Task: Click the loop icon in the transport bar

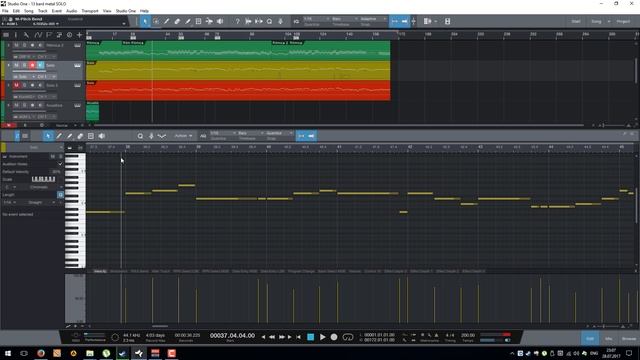Action: point(348,337)
